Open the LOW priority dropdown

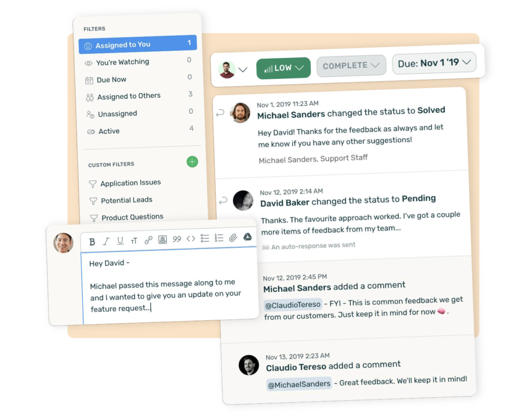point(283,68)
